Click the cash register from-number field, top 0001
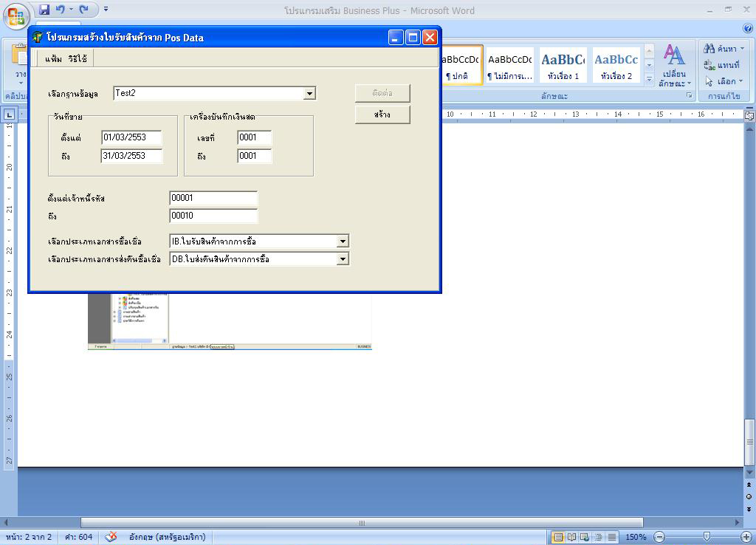This screenshot has width=756, height=545. 255,137
